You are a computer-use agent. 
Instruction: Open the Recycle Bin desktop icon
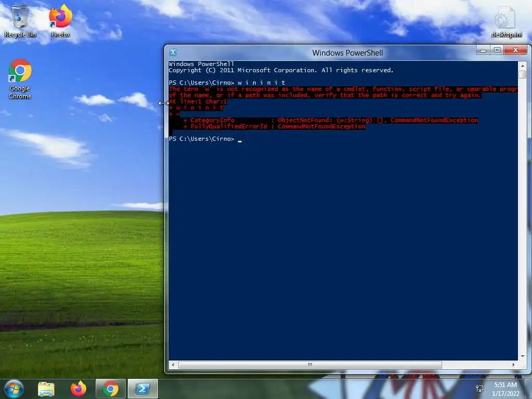20,21
